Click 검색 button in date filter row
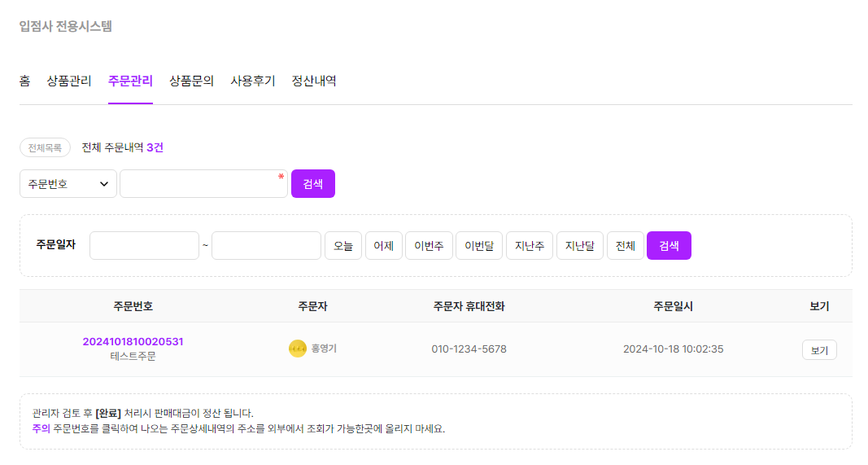868x465 pixels. 669,245
